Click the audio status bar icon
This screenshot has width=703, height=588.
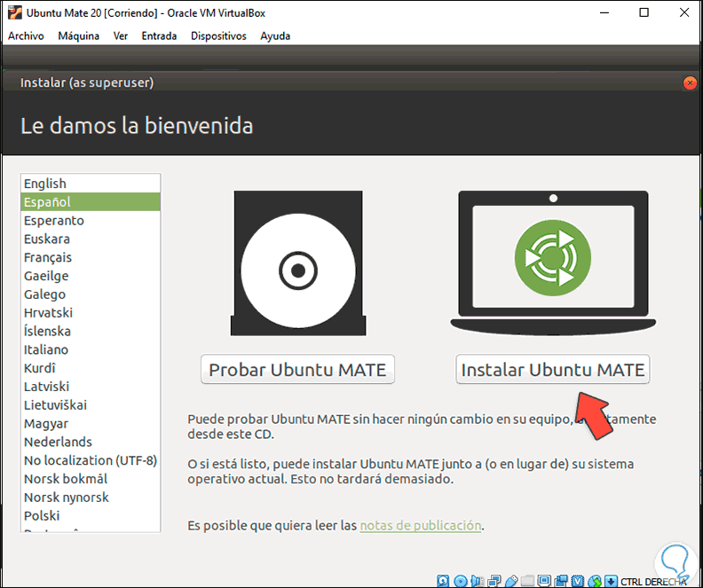tap(478, 581)
